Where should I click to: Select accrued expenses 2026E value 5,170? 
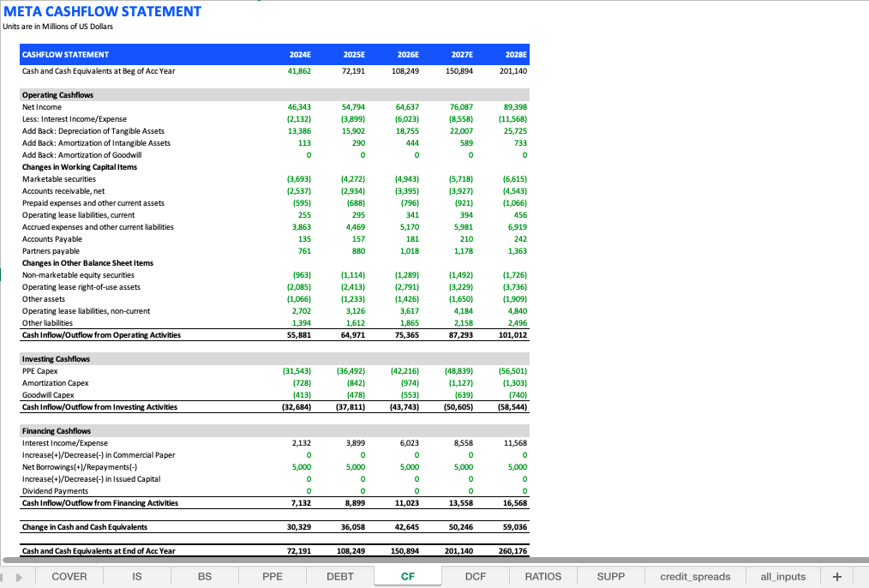click(x=410, y=227)
